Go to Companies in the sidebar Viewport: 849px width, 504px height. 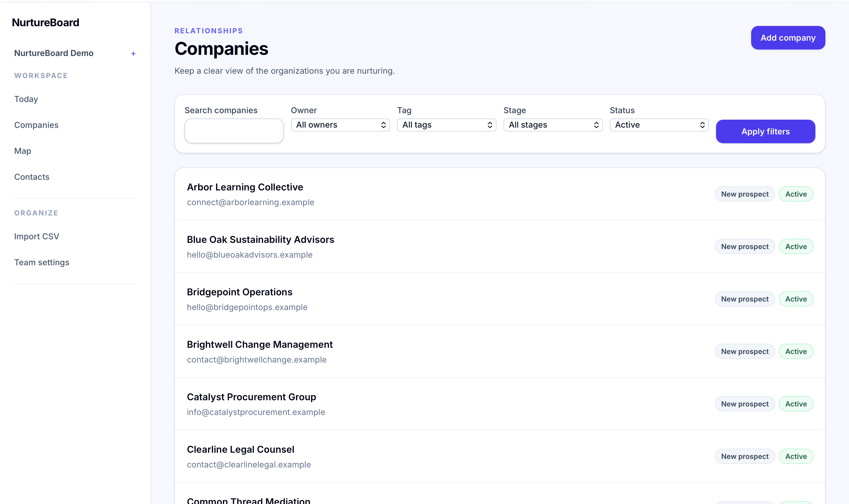pos(36,125)
